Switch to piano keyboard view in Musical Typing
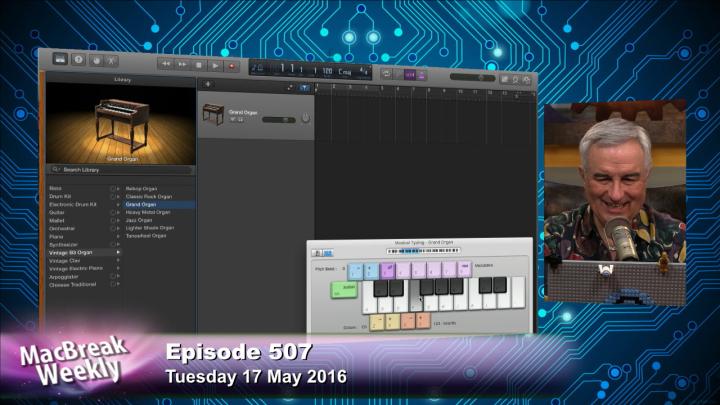This screenshot has width=720, height=405. [x=317, y=253]
